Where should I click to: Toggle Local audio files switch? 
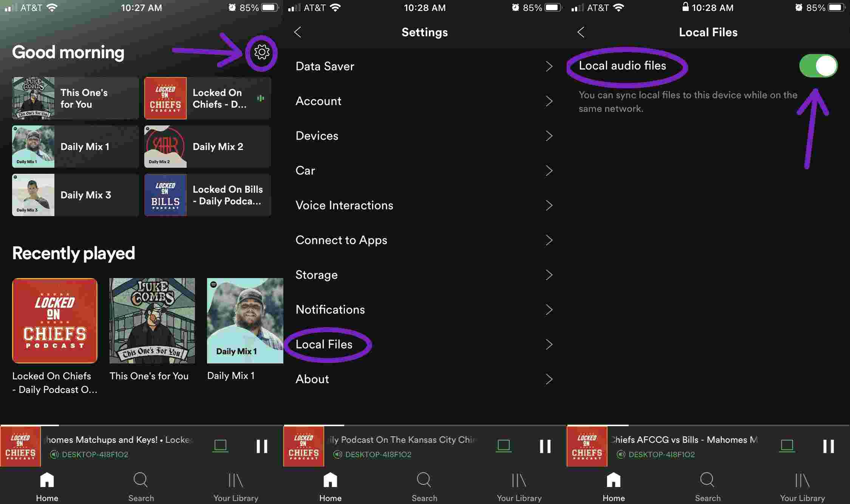[x=818, y=66]
